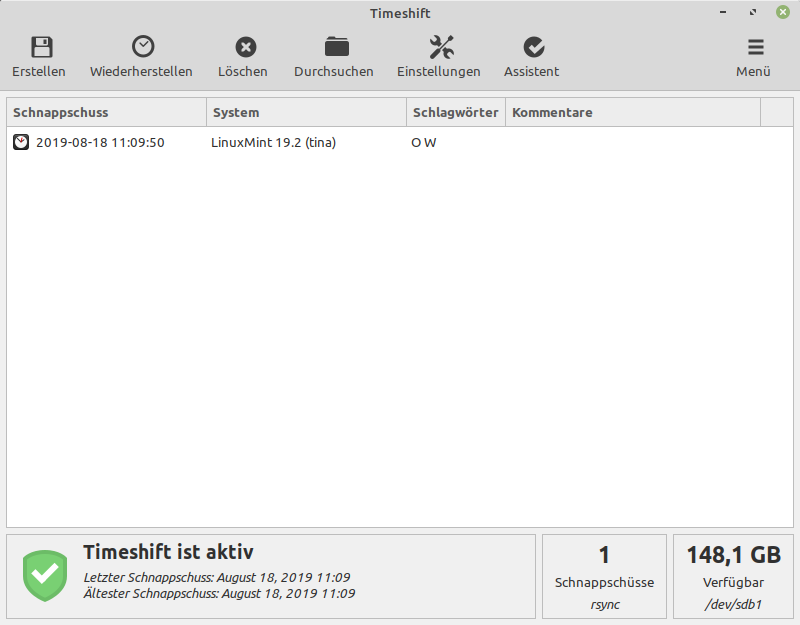800x625 pixels.
Task: Click the O W tags cell
Action: (x=423, y=143)
